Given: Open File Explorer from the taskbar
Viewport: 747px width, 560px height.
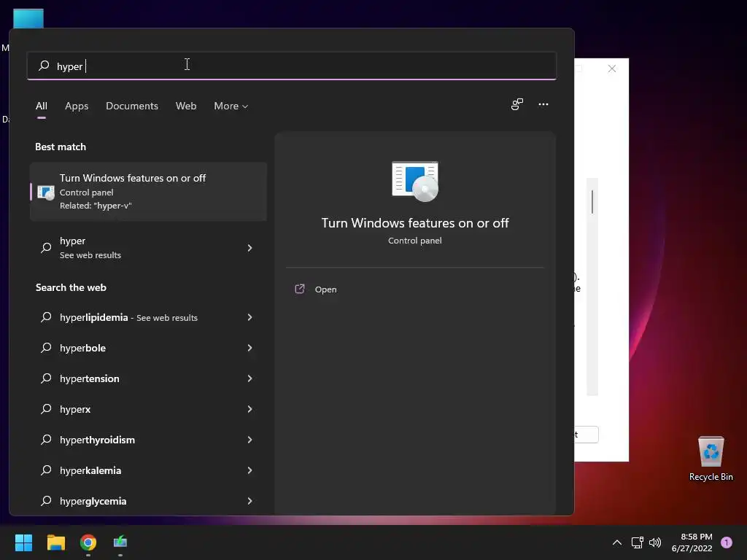Looking at the screenshot, I should pyautogui.click(x=55, y=542).
